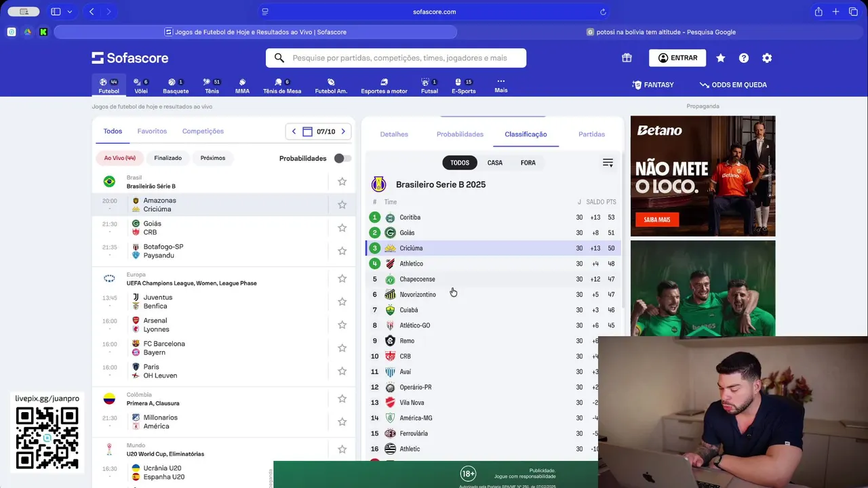Open the green K pinned tab

(43, 32)
